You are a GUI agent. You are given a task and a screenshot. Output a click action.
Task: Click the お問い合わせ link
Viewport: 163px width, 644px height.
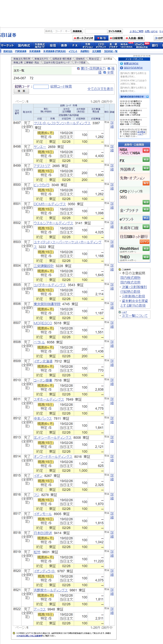coord(151,31)
